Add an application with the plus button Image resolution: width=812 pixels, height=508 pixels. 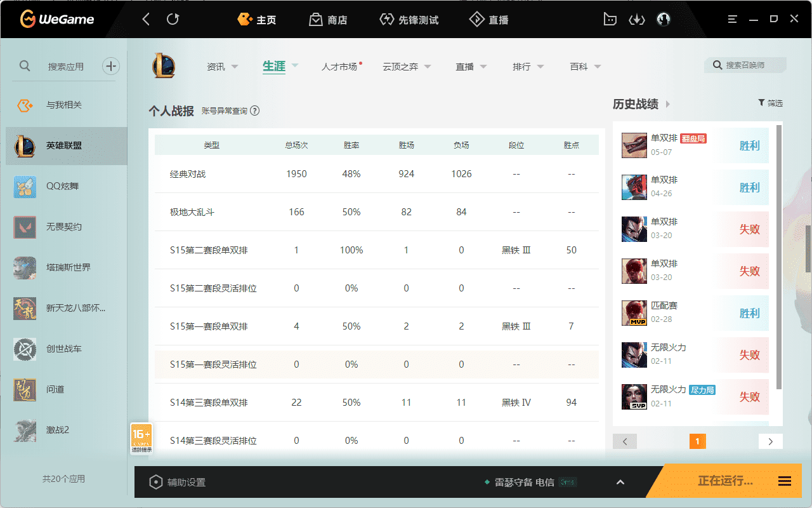(111, 66)
